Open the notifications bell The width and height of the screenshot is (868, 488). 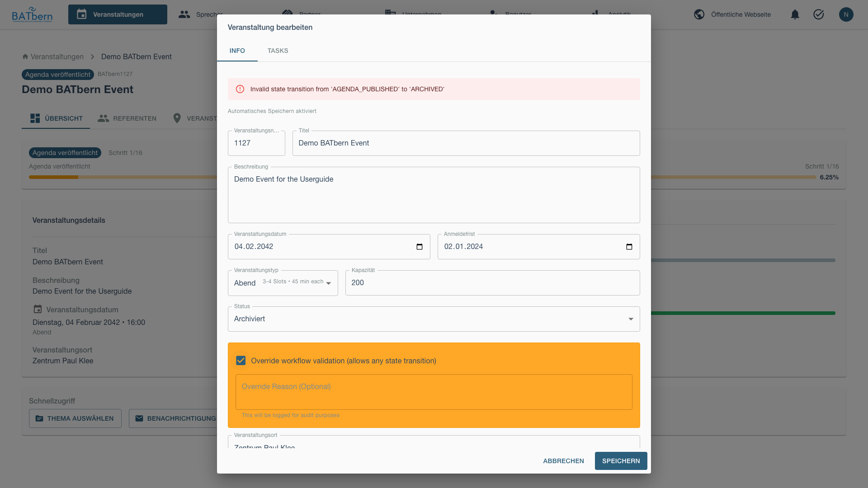795,14
